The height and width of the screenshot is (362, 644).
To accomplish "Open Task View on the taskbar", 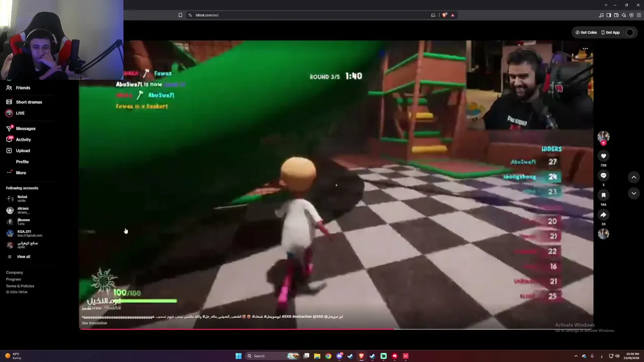I will [x=306, y=356].
